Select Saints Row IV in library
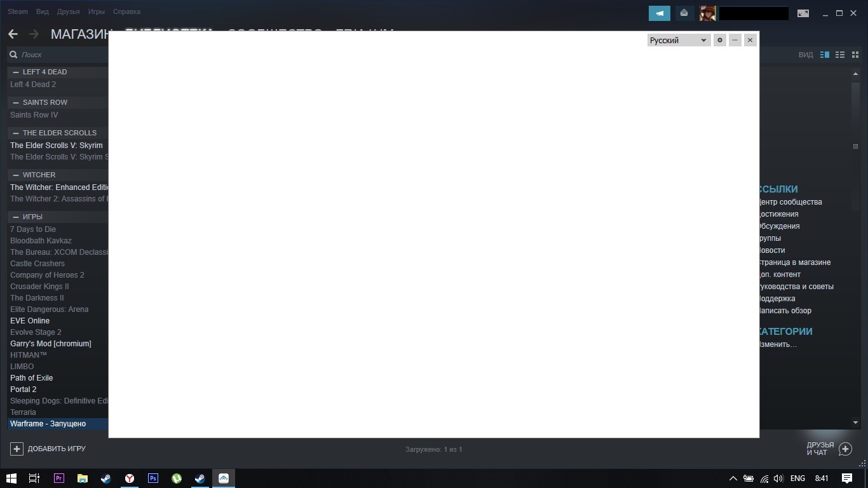The image size is (868, 488). click(34, 115)
